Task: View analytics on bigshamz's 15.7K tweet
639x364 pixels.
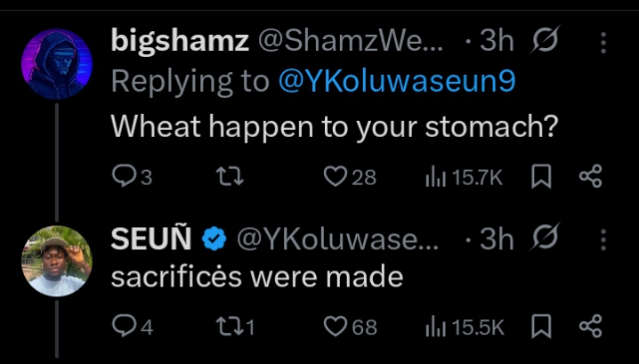Action: click(434, 177)
